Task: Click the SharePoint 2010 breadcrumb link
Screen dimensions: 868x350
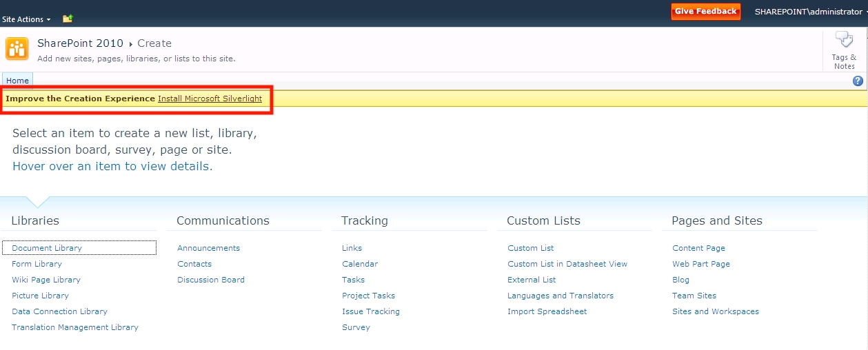Action: (x=81, y=43)
